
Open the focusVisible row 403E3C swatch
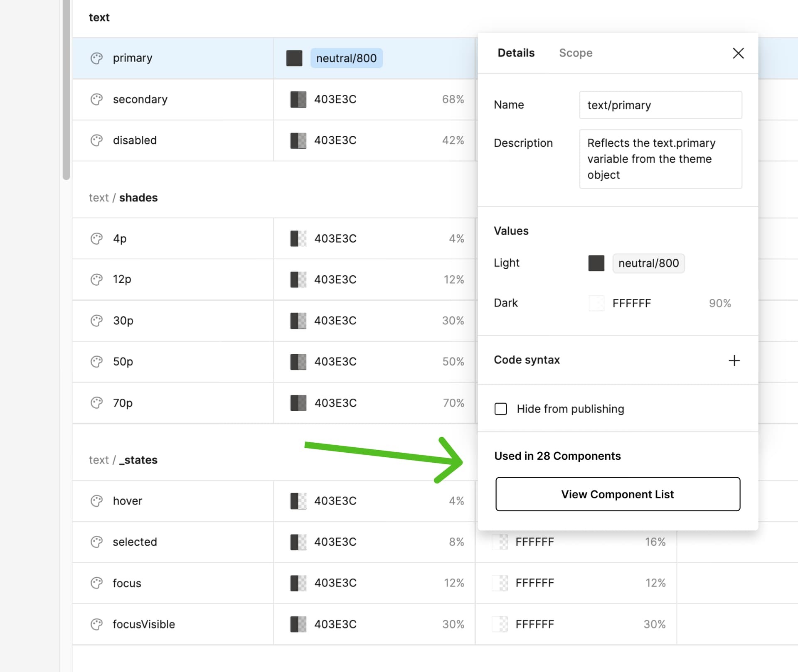[x=298, y=624]
